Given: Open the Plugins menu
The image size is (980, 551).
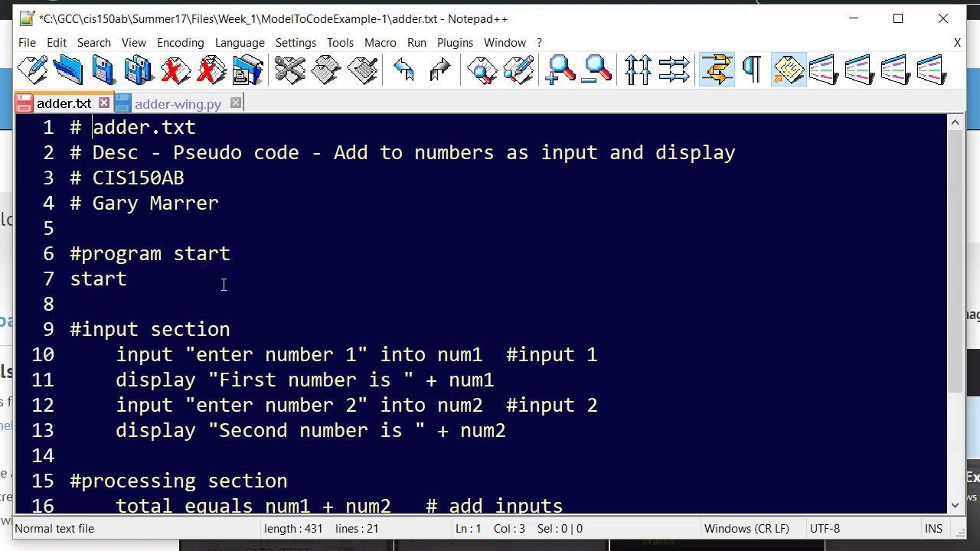Looking at the screenshot, I should pyautogui.click(x=455, y=43).
